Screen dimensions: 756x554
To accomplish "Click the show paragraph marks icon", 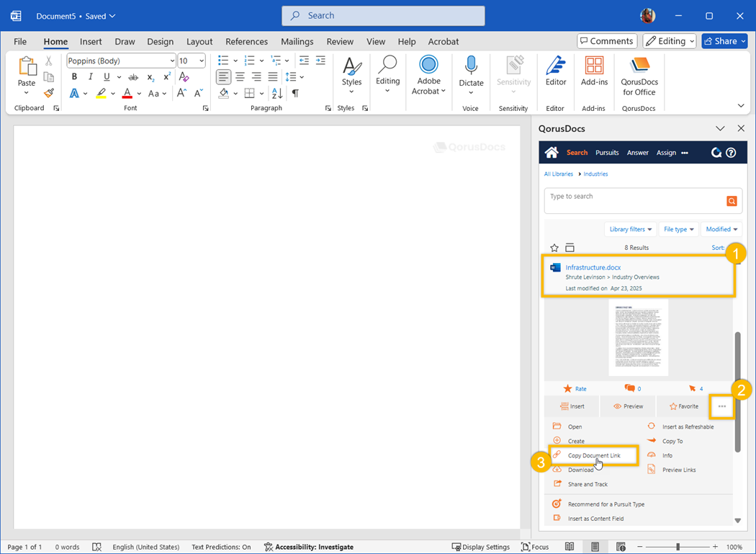I will [295, 93].
